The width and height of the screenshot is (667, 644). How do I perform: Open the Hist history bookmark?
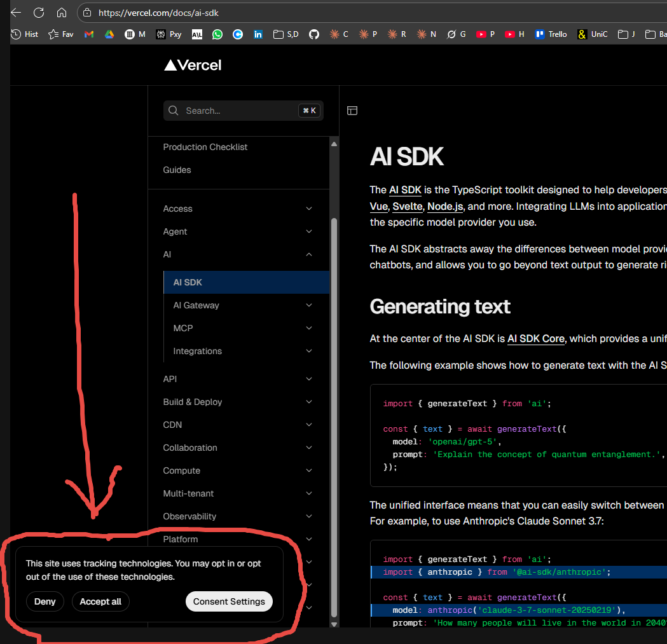pos(24,34)
